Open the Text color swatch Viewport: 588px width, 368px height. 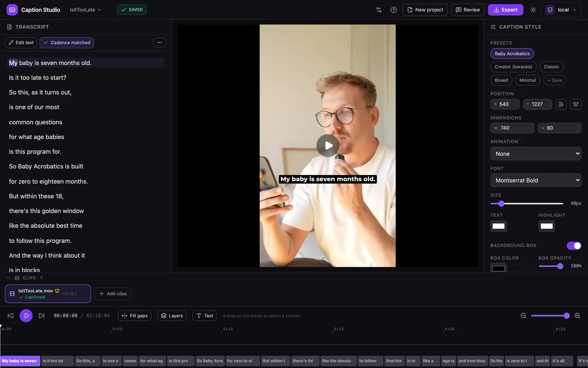click(x=498, y=226)
